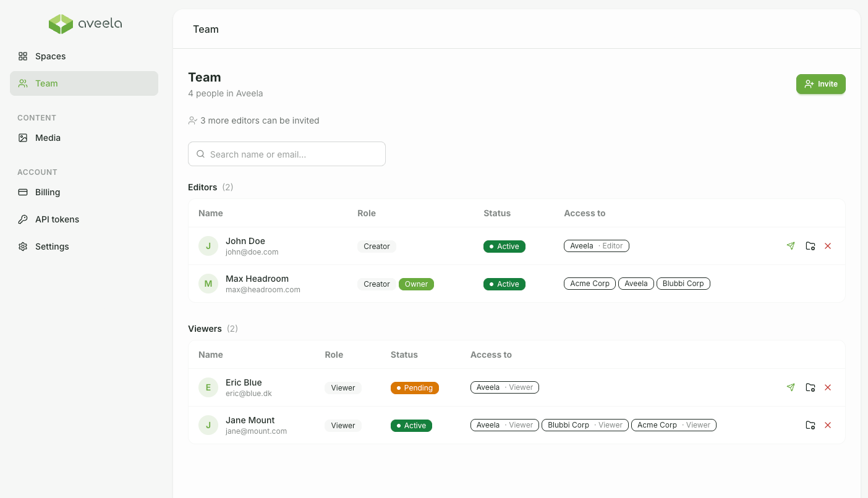Click '3 more editors can be invited' text
Viewport: 868px width, 498px height.
pyautogui.click(x=260, y=120)
